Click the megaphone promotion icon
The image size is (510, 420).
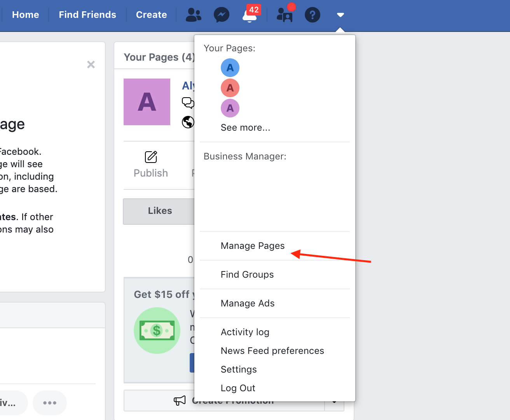[180, 401]
